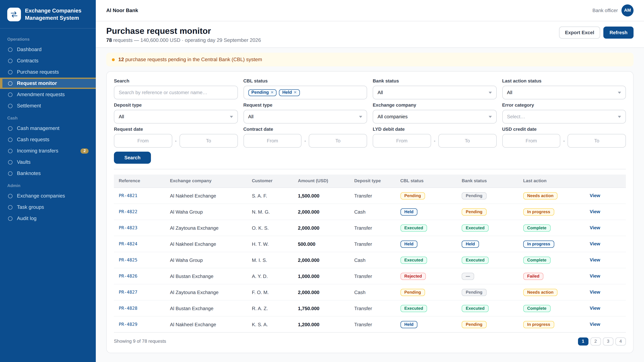View details of request PR-4826

pyautogui.click(x=595, y=276)
